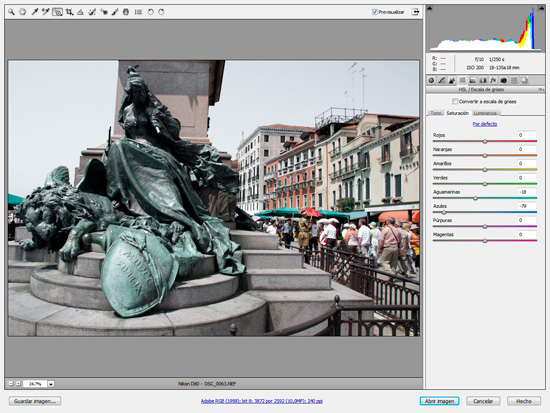Image resolution: width=550 pixels, height=413 pixels.
Task: Click the Aguamarinas value field showing -18
Action: click(x=527, y=192)
